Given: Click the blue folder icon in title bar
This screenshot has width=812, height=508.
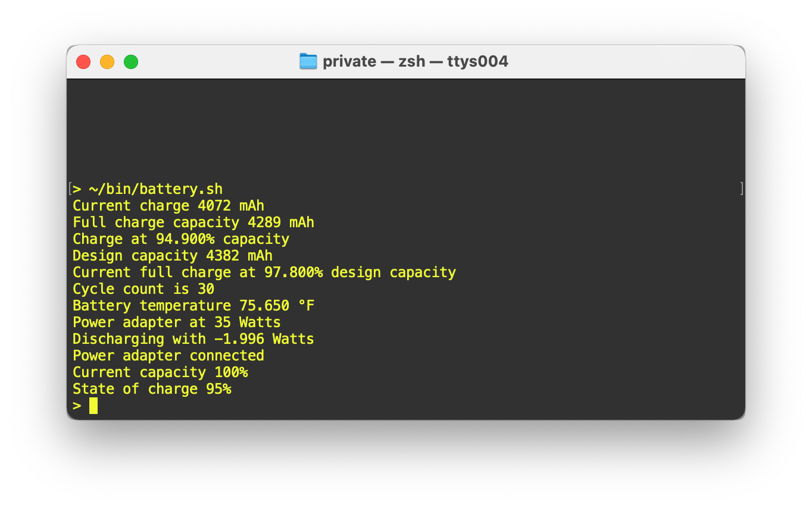Looking at the screenshot, I should 308,61.
